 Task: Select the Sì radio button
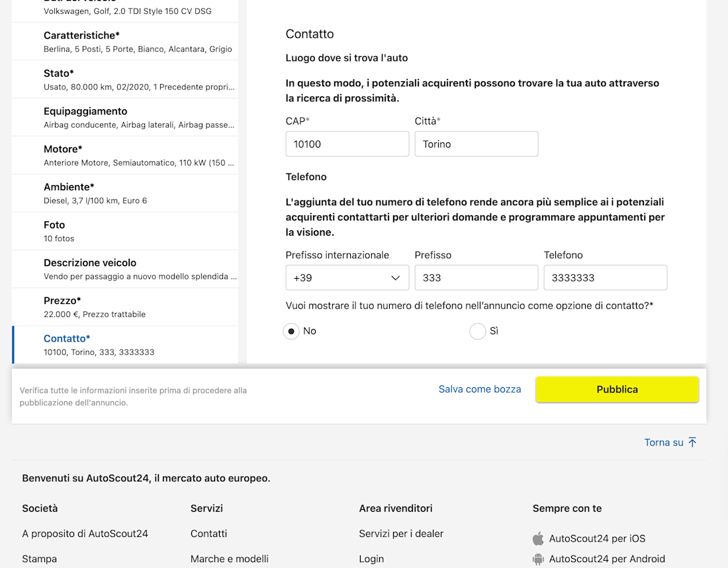click(478, 331)
